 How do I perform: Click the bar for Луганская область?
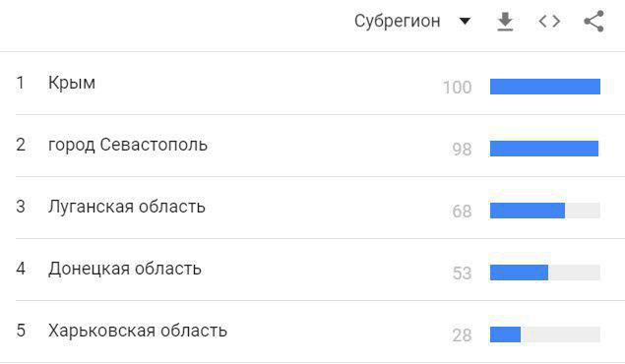tap(528, 211)
